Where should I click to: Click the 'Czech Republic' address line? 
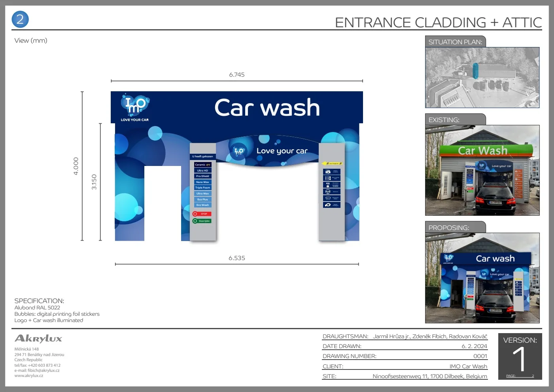pos(28,360)
